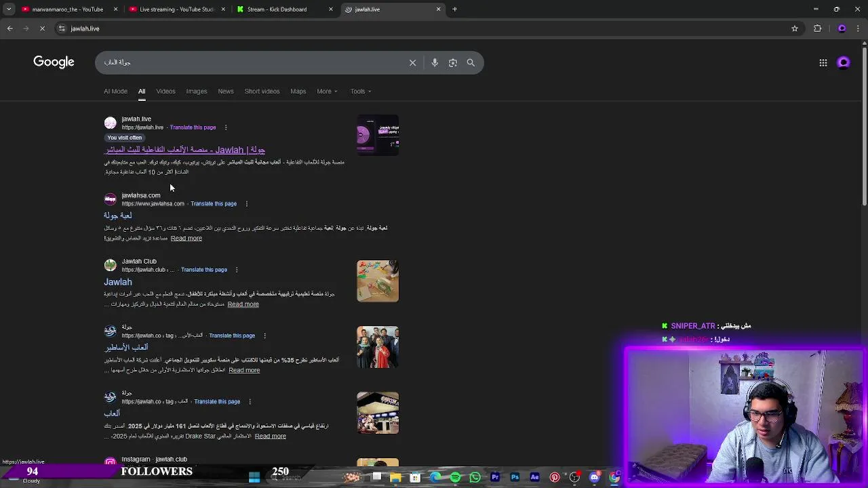
Task: Clear the search box with X icon
Action: [x=412, y=62]
